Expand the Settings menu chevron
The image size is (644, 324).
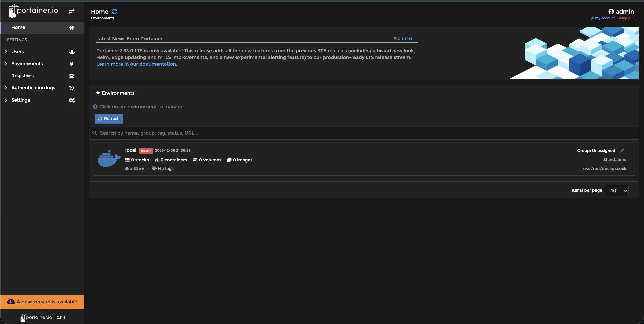pos(6,100)
